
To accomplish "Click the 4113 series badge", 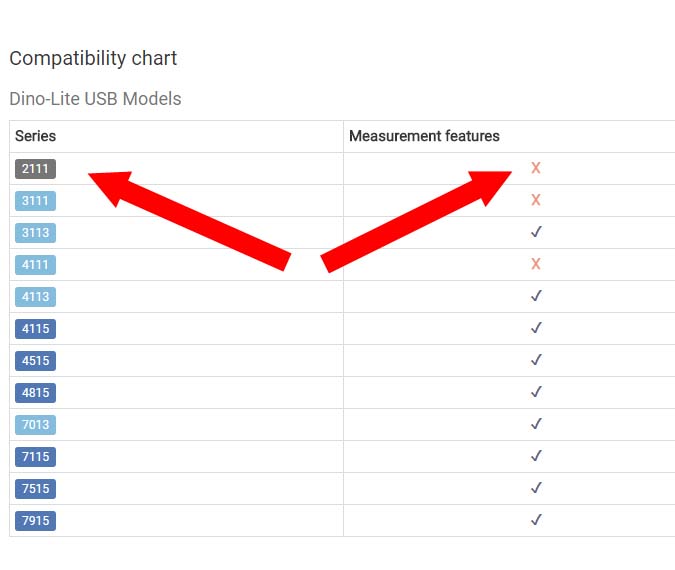I will (35, 297).
